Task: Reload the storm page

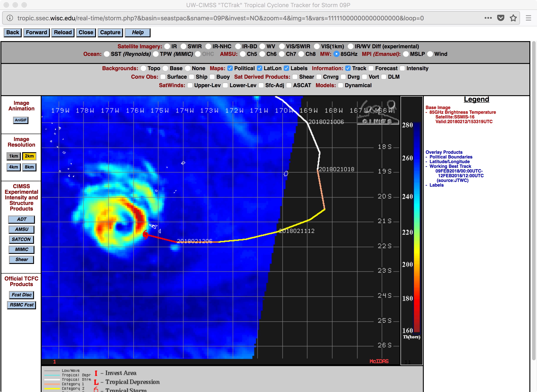Action: [63, 32]
